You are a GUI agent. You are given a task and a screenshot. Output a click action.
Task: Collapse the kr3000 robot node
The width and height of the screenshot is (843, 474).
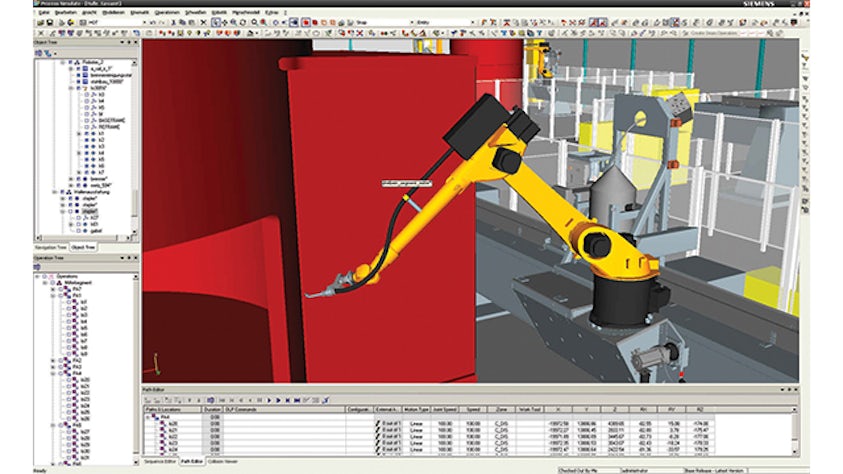coord(70,88)
